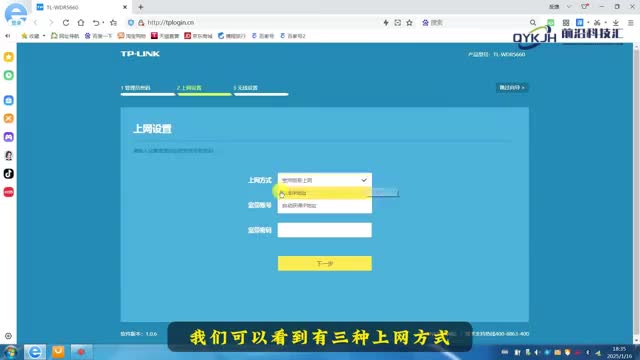Expand the 收藏 bookmarks dropdown arrow
This screenshot has height=360, width=640.
tap(44, 36)
